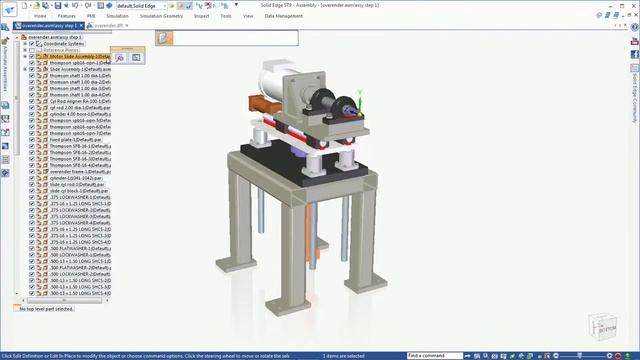Click the Edit Definition icon in popup toolbar

tap(136, 58)
